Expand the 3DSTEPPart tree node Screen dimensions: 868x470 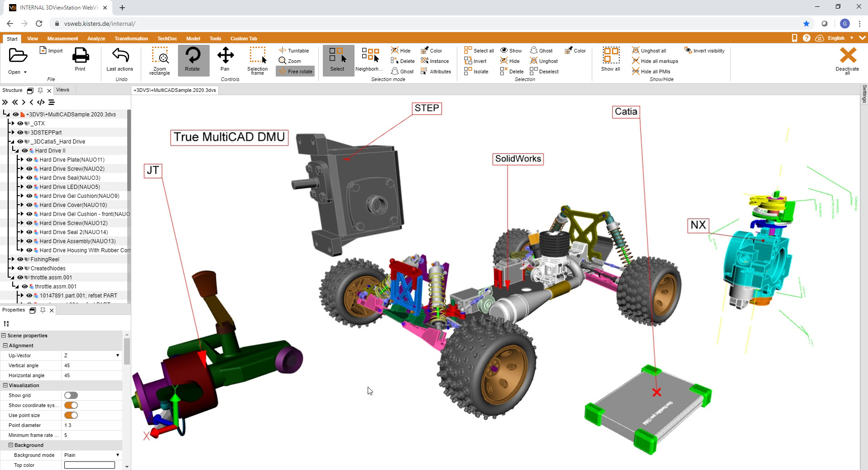point(13,132)
